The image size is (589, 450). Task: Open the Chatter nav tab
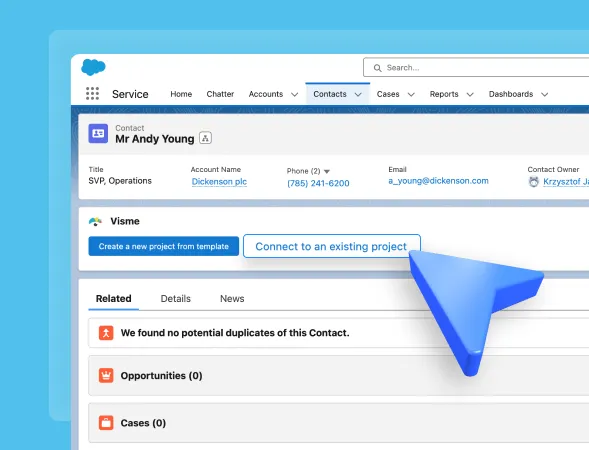click(220, 94)
